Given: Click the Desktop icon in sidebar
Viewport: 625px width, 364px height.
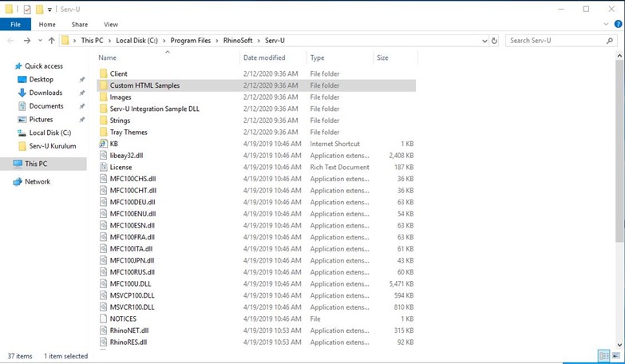Looking at the screenshot, I should [22, 79].
